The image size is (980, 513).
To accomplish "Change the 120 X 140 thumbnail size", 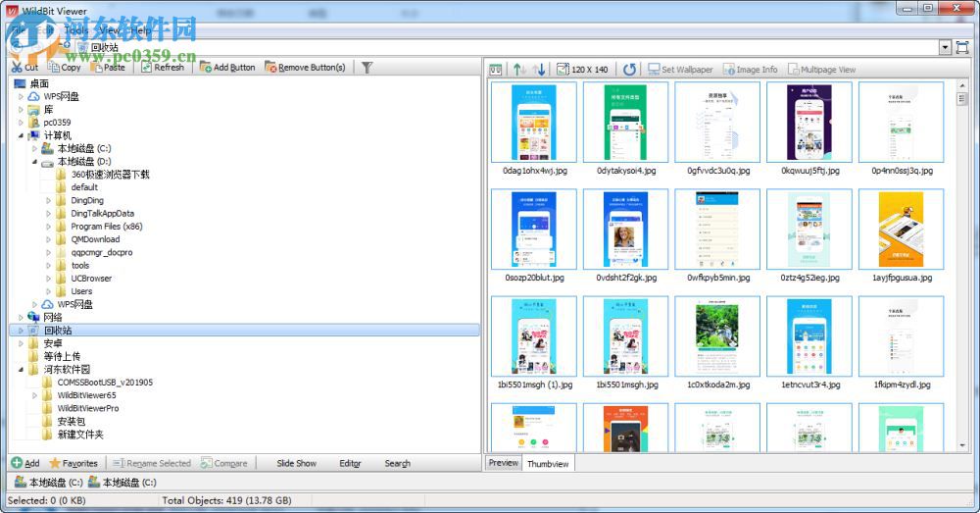I will click(x=582, y=70).
